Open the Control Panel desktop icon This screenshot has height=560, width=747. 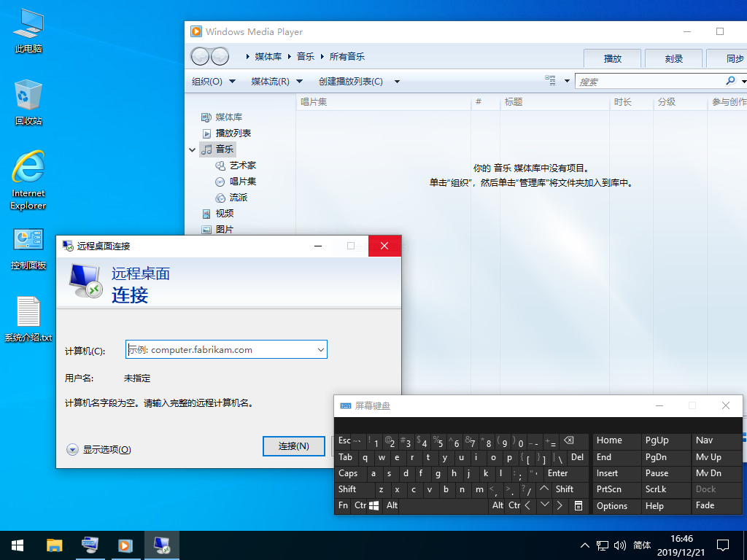coord(28,246)
